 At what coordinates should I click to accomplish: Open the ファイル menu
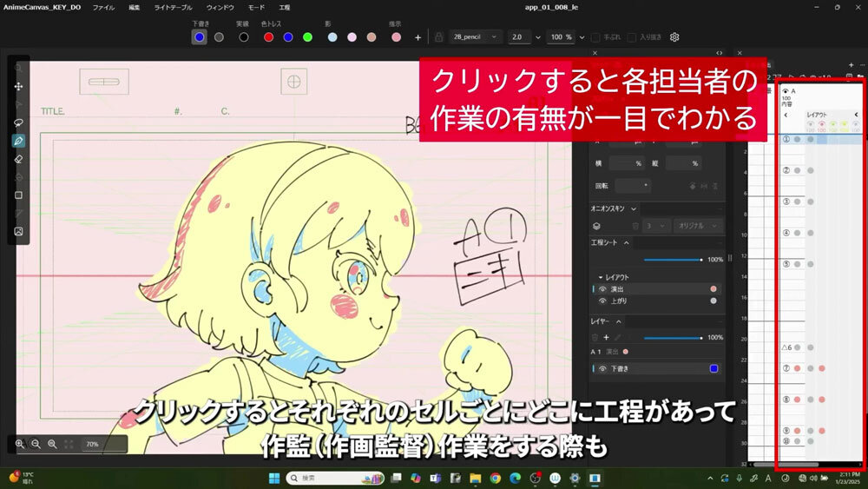point(103,8)
